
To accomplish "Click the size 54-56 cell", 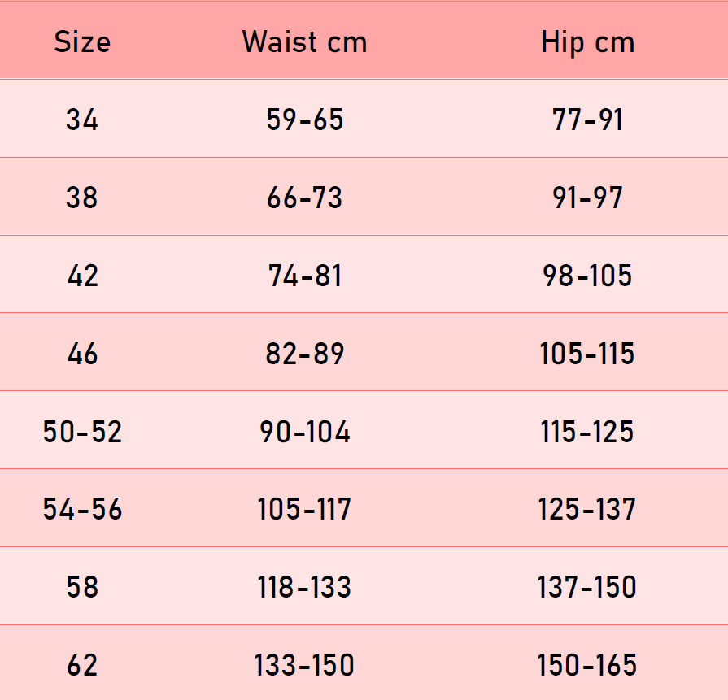I will click(x=82, y=510).
